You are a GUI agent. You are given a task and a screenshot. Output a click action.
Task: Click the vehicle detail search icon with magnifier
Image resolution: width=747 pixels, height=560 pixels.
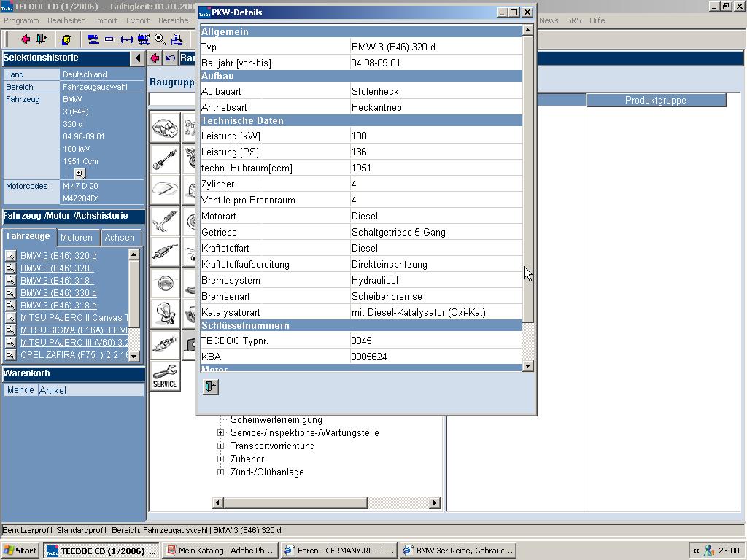tap(177, 39)
